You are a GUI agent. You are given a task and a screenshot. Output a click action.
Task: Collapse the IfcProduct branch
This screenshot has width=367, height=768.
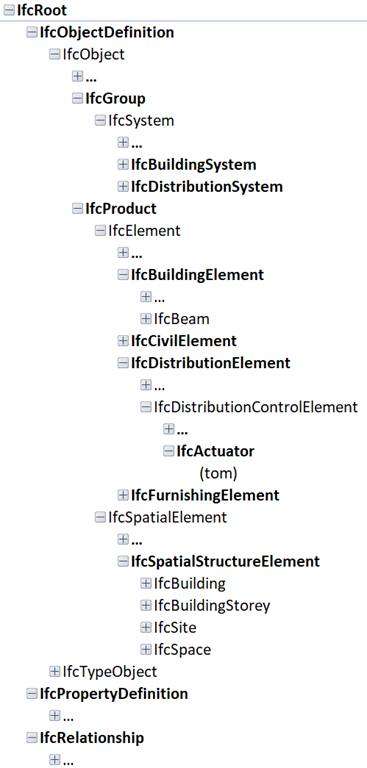pyautogui.click(x=77, y=209)
